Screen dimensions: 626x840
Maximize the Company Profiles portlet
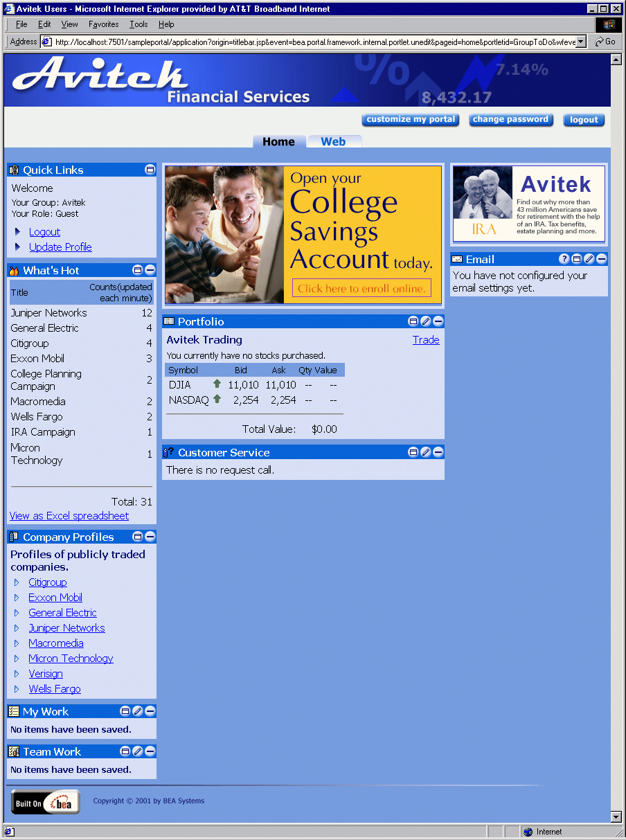coord(138,537)
